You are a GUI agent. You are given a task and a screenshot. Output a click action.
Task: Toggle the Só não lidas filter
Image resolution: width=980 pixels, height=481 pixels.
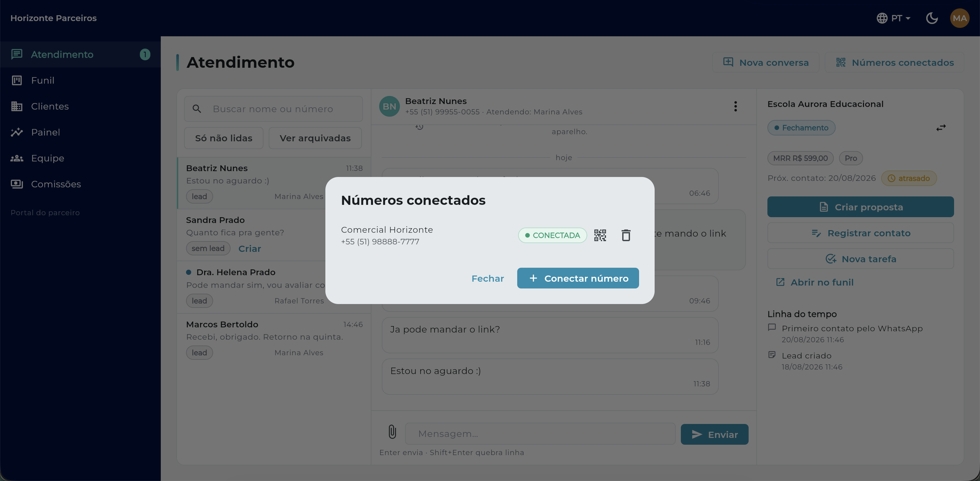point(224,138)
